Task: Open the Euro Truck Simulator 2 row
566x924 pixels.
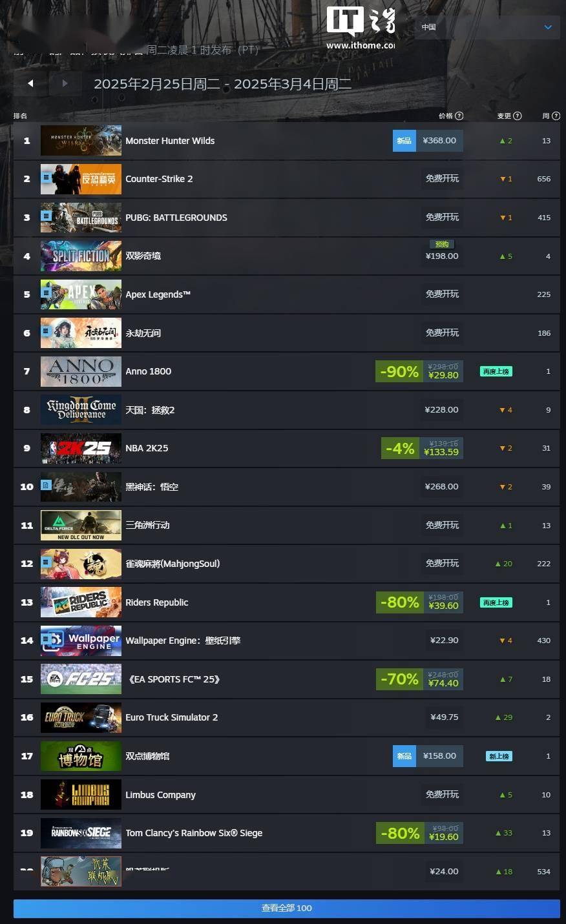Action: click(286, 717)
